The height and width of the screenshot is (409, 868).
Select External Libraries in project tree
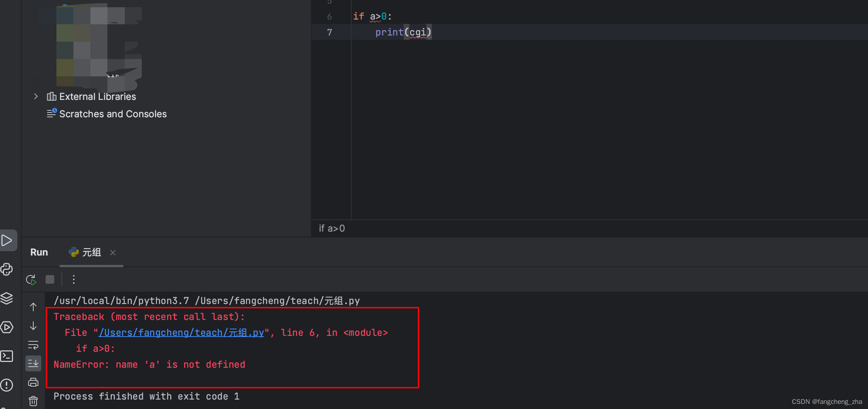click(x=98, y=96)
